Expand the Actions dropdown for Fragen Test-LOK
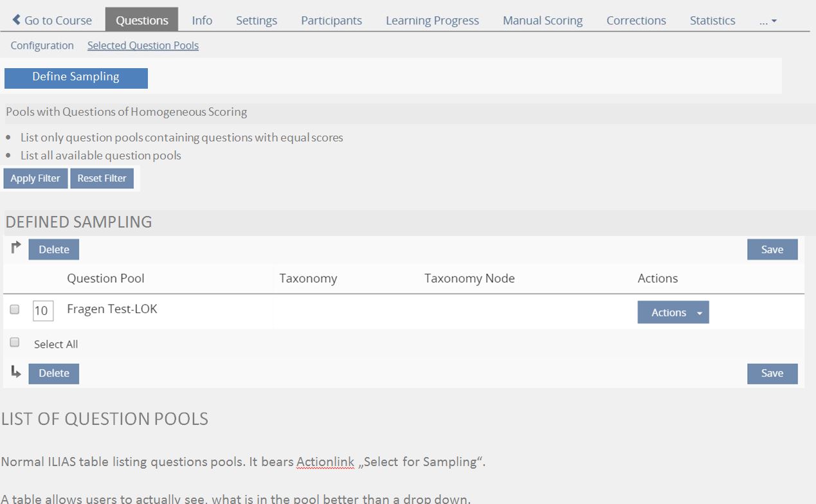This screenshot has width=816, height=504. click(673, 312)
